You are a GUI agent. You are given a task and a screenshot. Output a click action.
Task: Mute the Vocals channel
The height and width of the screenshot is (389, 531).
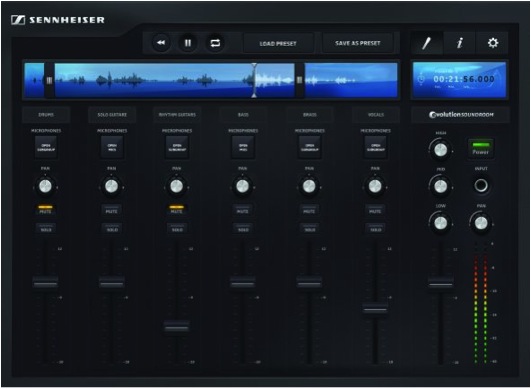coord(375,210)
